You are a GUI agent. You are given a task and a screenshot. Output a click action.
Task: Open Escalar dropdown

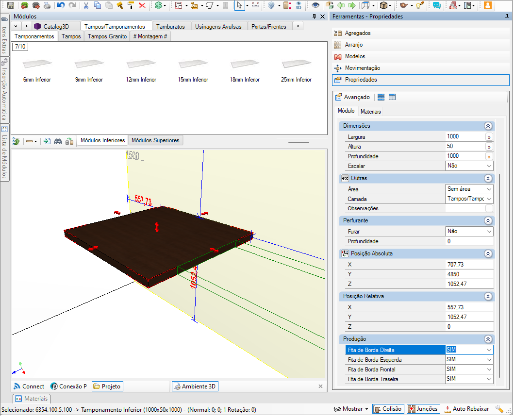pyautogui.click(x=489, y=166)
